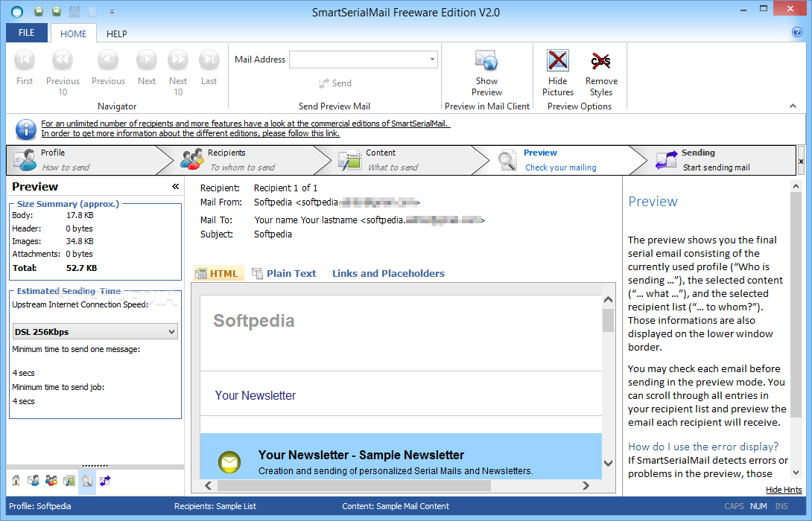Toggle Remove Styles preview option
This screenshot has height=521, width=812.
tap(601, 73)
